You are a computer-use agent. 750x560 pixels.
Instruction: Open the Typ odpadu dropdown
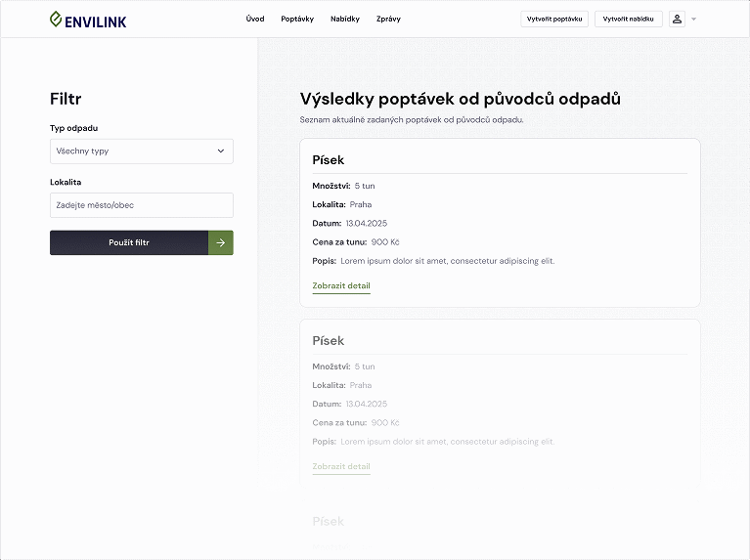tap(141, 151)
